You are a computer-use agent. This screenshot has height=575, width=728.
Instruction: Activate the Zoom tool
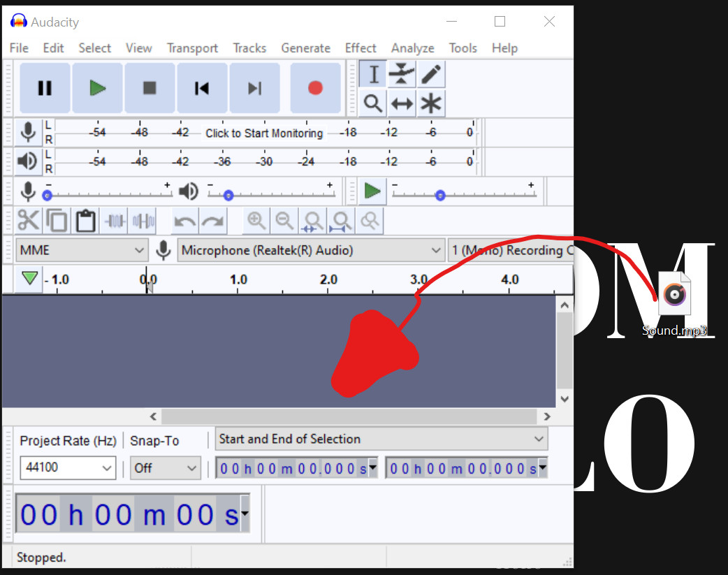pos(372,103)
